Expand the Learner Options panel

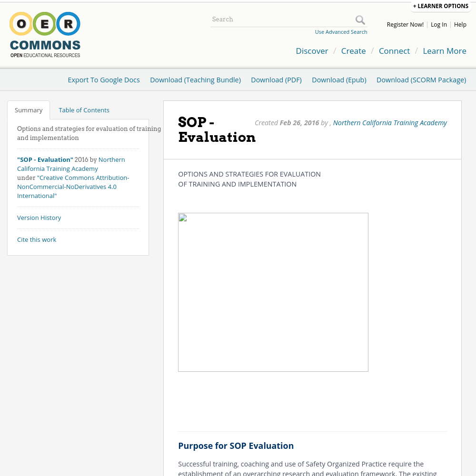440,6
